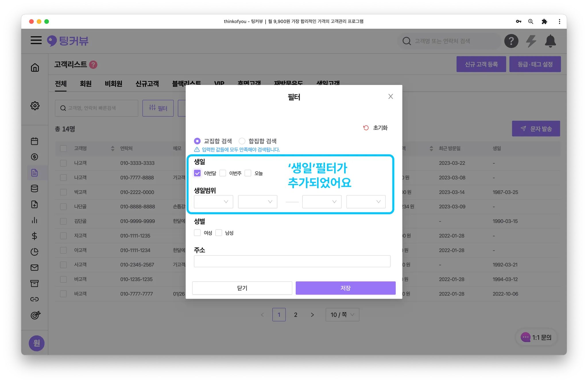Open the mail envelope sidebar icon
Screen dimensions: 588x383
coord(34,268)
